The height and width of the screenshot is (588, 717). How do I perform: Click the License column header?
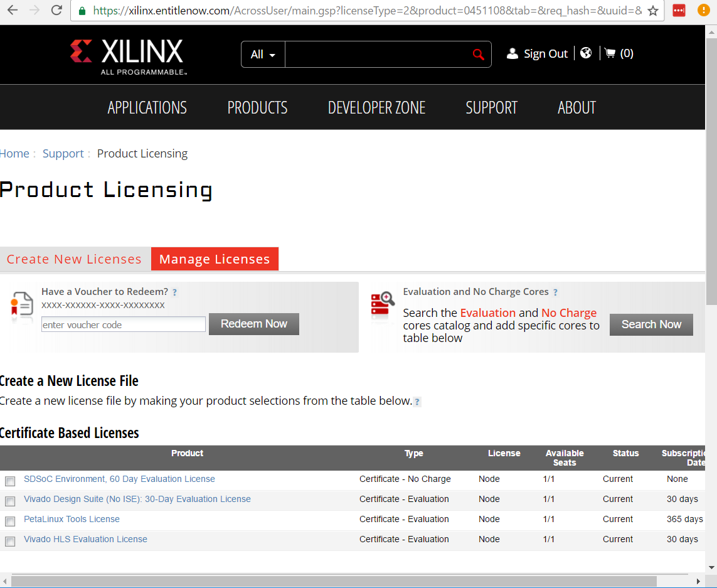coord(504,454)
